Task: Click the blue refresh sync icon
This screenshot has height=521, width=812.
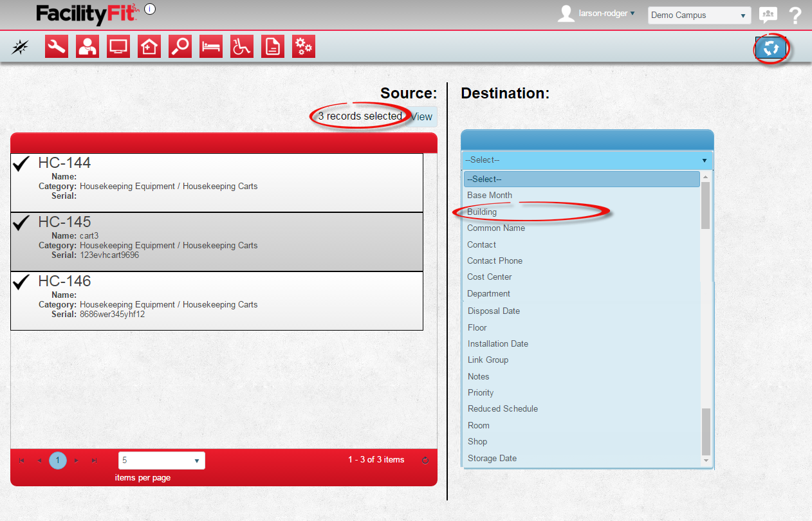Action: [771, 48]
